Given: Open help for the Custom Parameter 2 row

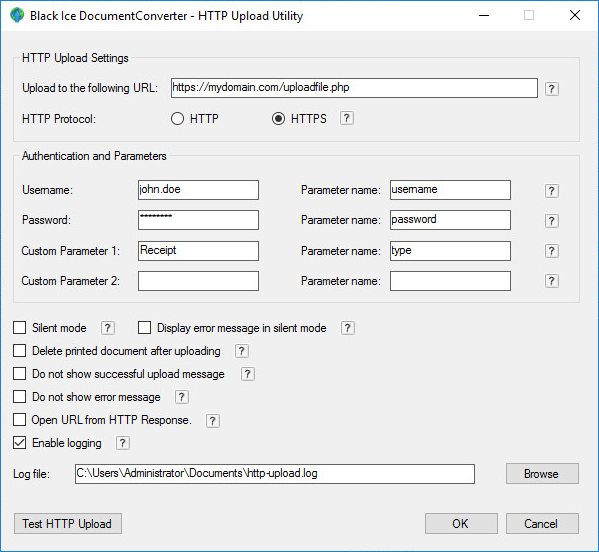Looking at the screenshot, I should pos(551,281).
